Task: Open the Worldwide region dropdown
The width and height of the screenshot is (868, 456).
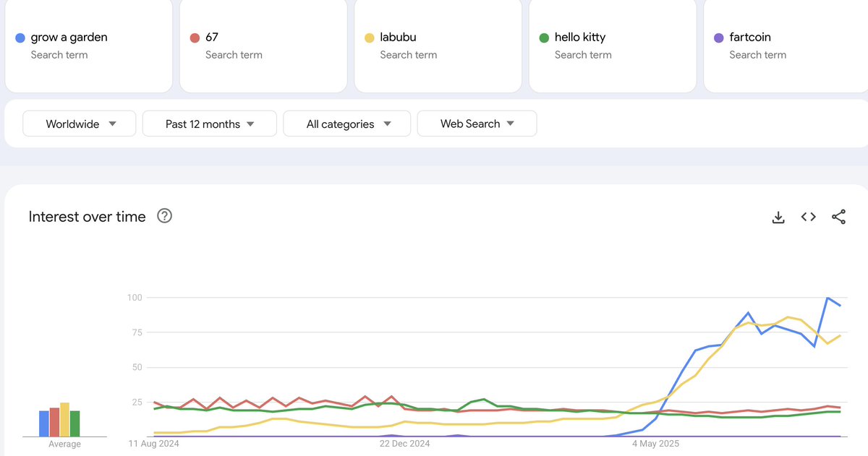Action: click(x=80, y=124)
